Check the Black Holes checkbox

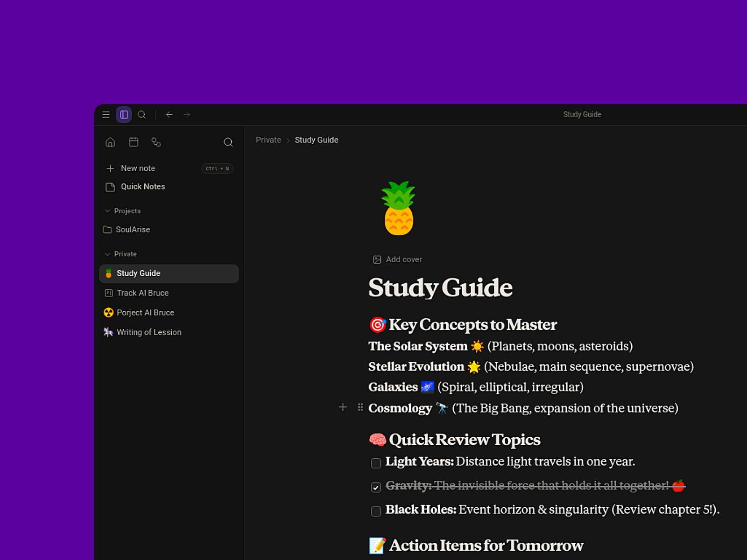[376, 511]
